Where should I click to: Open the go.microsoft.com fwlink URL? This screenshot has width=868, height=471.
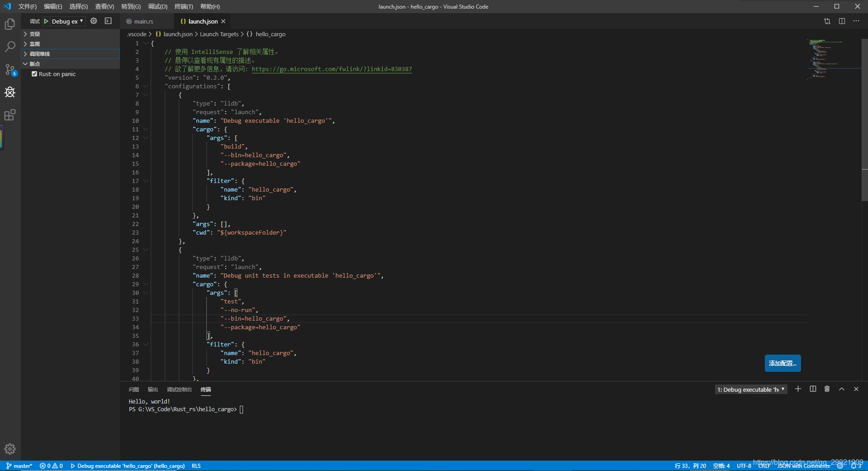pos(332,69)
